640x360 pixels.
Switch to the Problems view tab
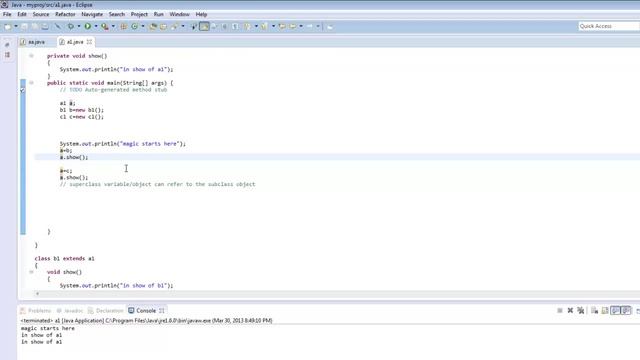(36, 311)
